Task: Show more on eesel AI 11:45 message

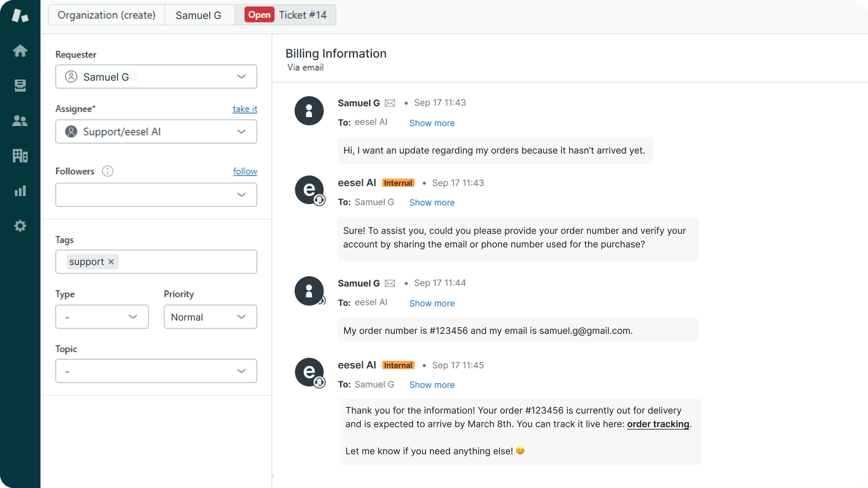Action: [x=432, y=385]
